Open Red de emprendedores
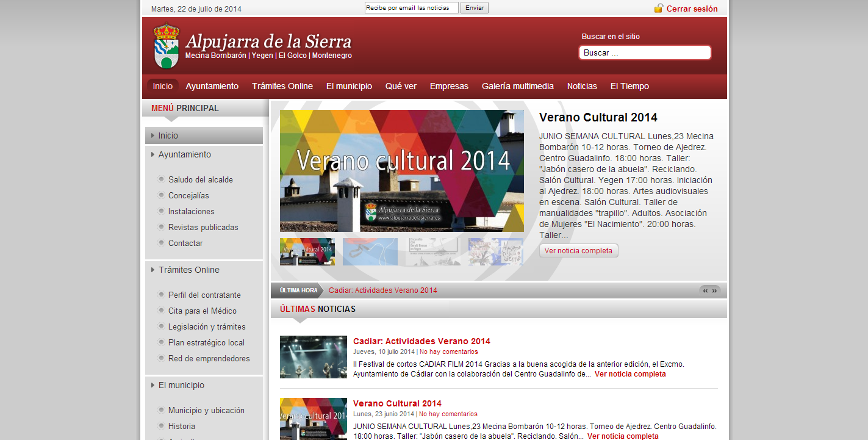 [209, 358]
